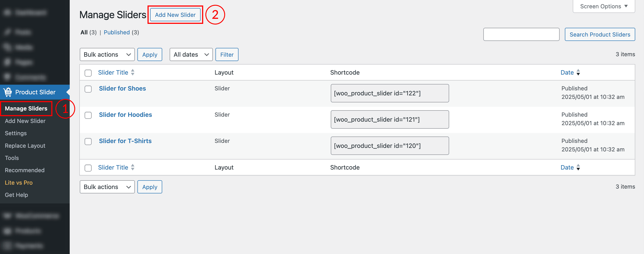Select the Slider for T-Shirts checkbox
644x254 pixels.
click(x=88, y=142)
